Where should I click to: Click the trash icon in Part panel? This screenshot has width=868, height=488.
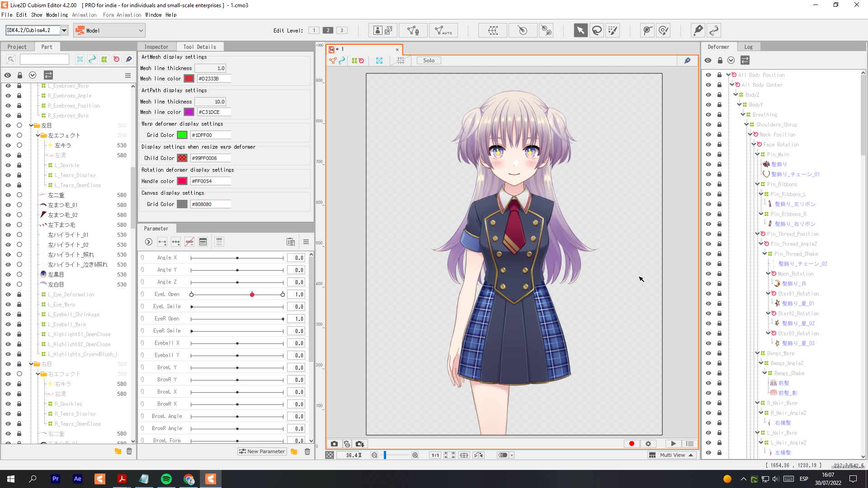[129, 451]
